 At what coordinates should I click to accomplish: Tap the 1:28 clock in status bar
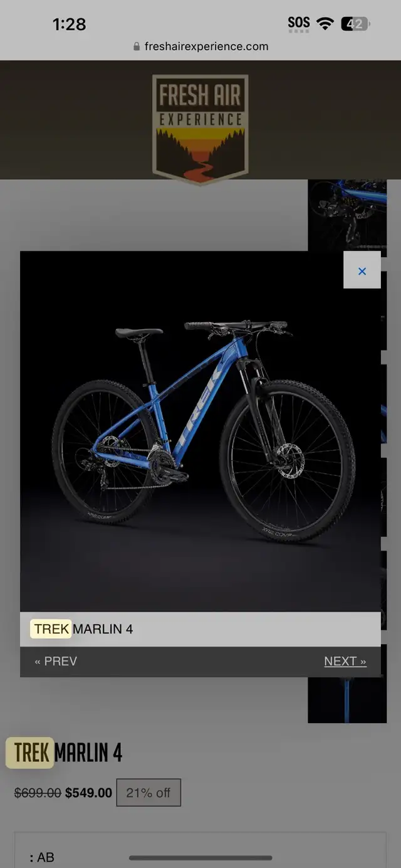[x=69, y=24]
